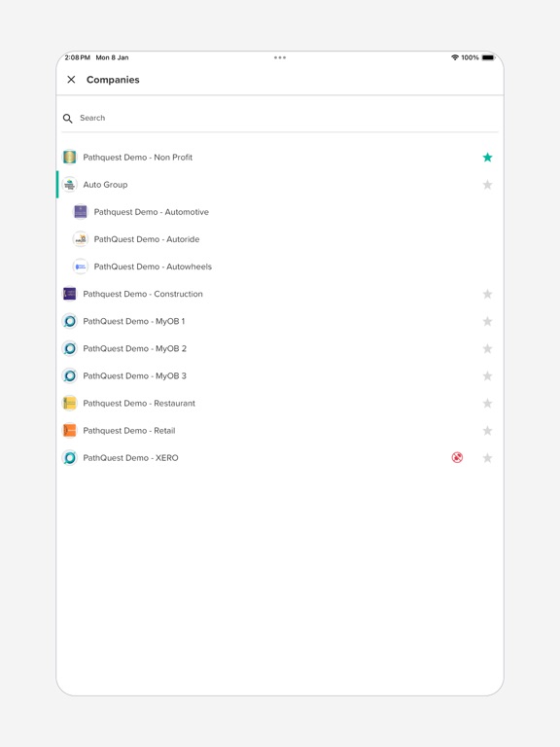Viewport: 560px width, 747px height.
Task: Click the Autoride company logo
Action: coord(81,239)
